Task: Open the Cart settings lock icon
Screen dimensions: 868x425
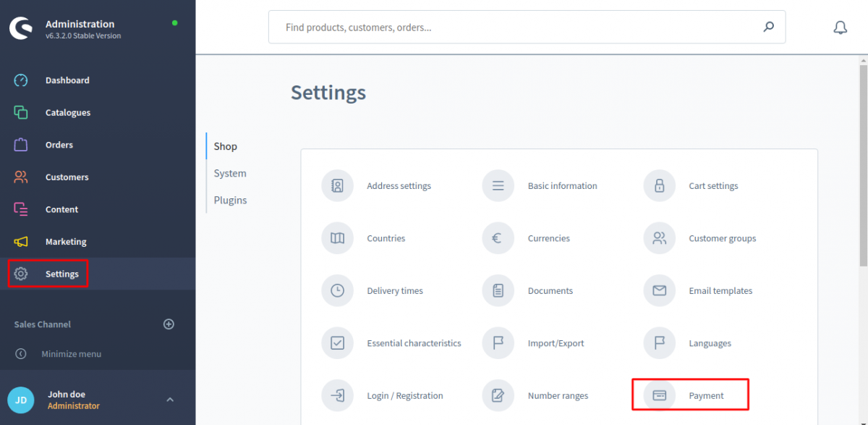Action: [659, 186]
